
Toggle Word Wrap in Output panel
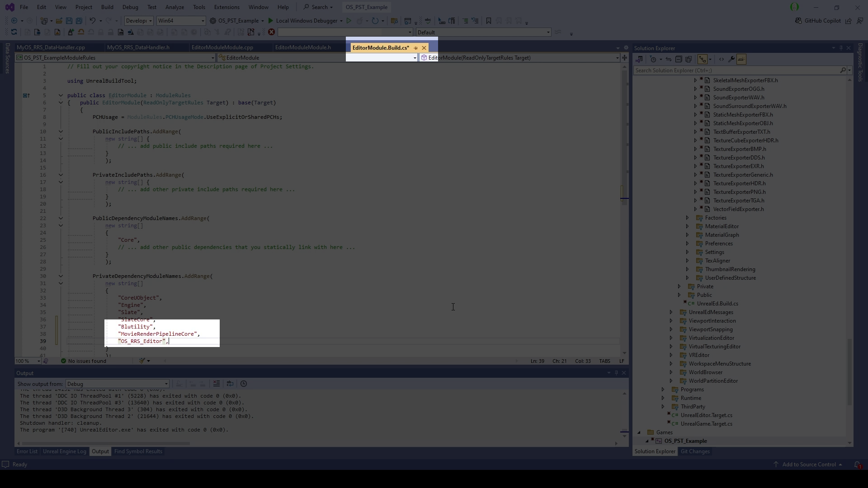[230, 384]
